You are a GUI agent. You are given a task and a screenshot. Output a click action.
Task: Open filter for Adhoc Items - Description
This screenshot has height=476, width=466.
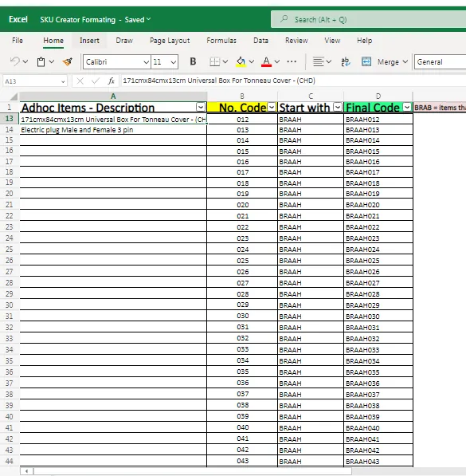pos(201,107)
